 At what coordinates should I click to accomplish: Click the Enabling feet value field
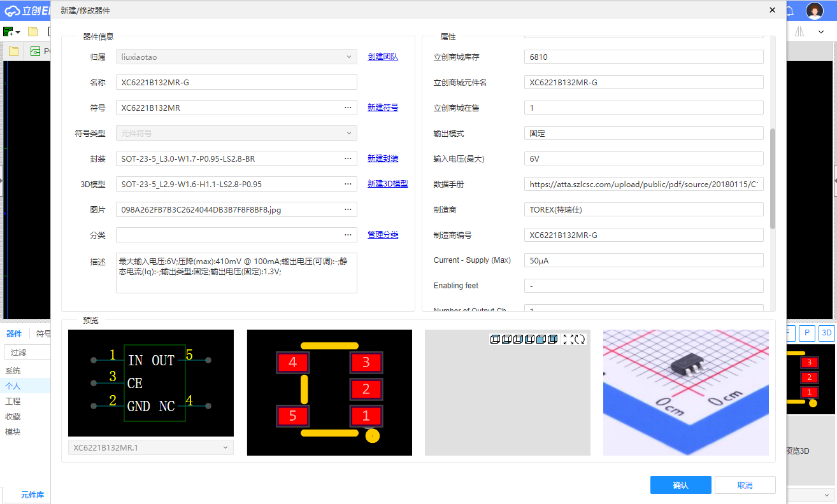[643, 286]
